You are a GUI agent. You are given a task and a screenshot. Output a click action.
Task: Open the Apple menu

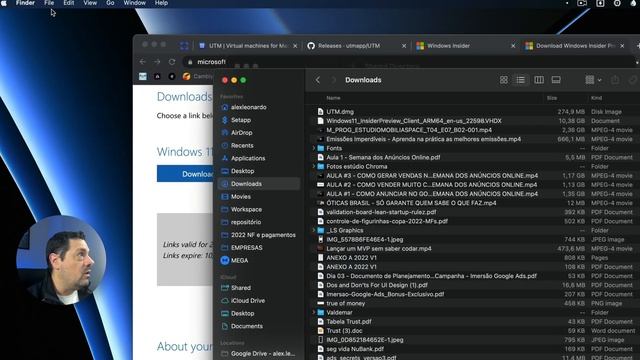[x=4, y=3]
